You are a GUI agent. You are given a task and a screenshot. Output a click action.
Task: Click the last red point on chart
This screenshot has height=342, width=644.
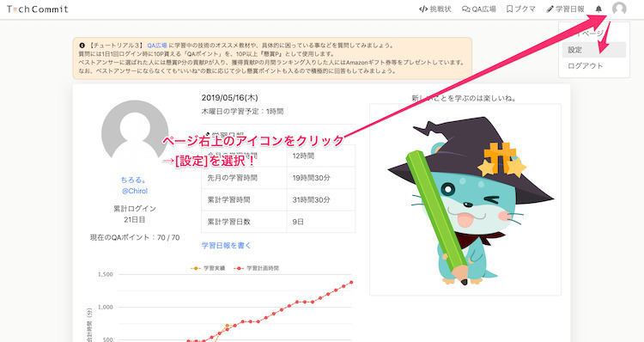pyautogui.click(x=351, y=282)
